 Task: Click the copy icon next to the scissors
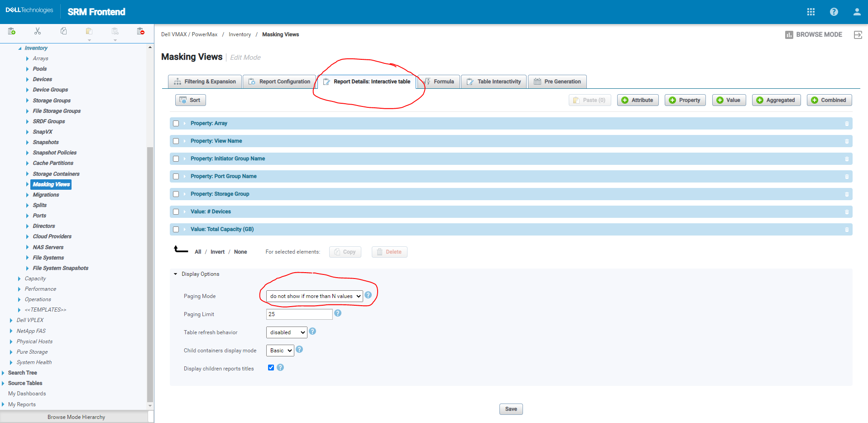tap(63, 31)
